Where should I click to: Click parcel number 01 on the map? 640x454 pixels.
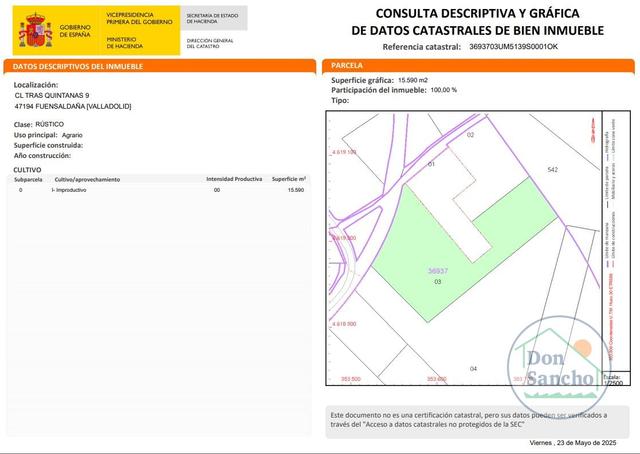coord(431,164)
